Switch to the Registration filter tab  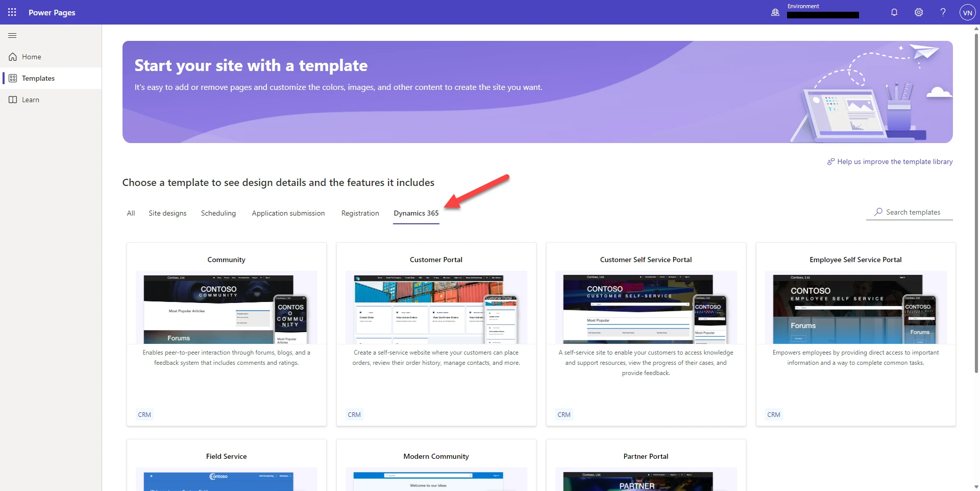(x=360, y=213)
